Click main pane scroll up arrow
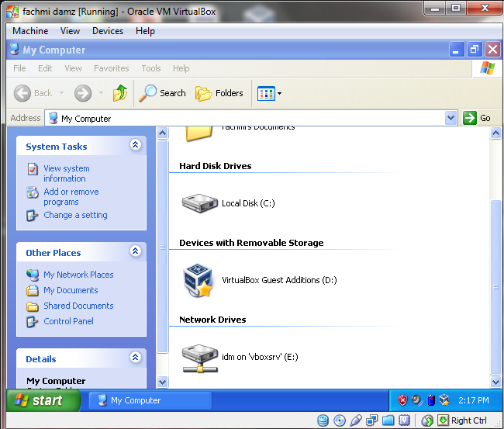504x429 pixels. coord(495,133)
